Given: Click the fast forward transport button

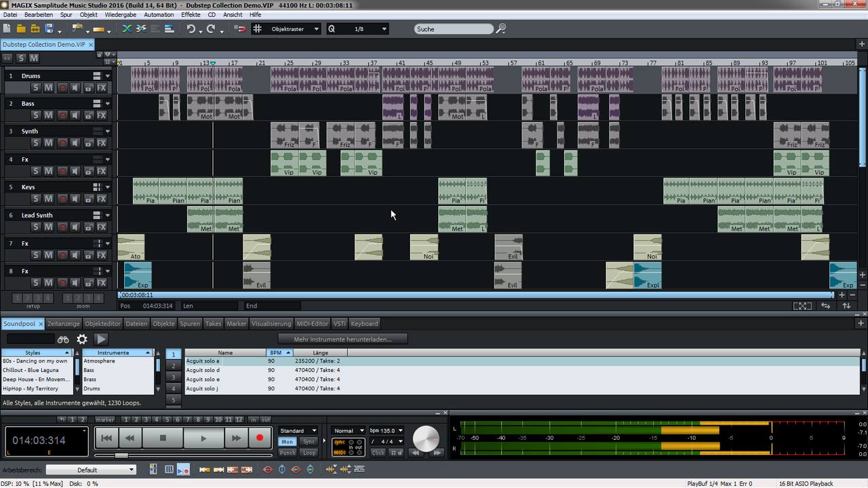Looking at the screenshot, I should point(236,439).
